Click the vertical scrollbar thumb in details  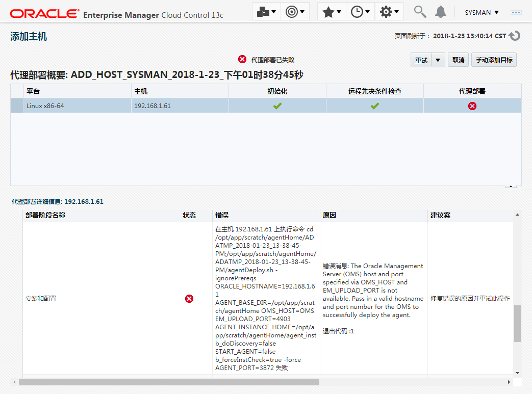(x=517, y=323)
